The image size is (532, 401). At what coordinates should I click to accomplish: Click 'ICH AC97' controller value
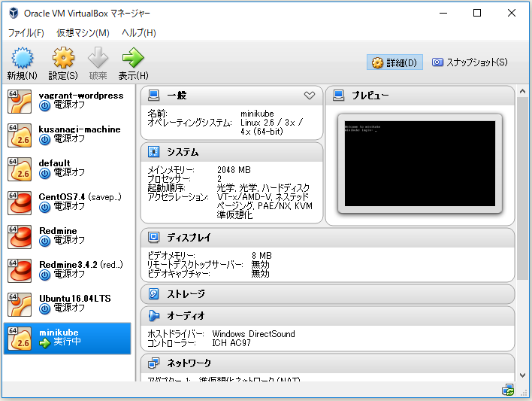pos(231,343)
